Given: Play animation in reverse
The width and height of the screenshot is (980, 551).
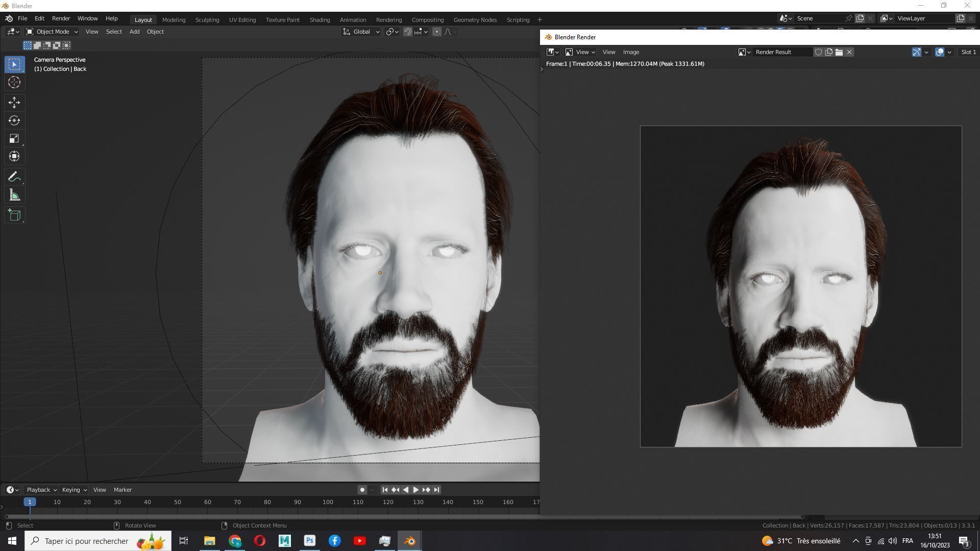Looking at the screenshot, I should 405,490.
